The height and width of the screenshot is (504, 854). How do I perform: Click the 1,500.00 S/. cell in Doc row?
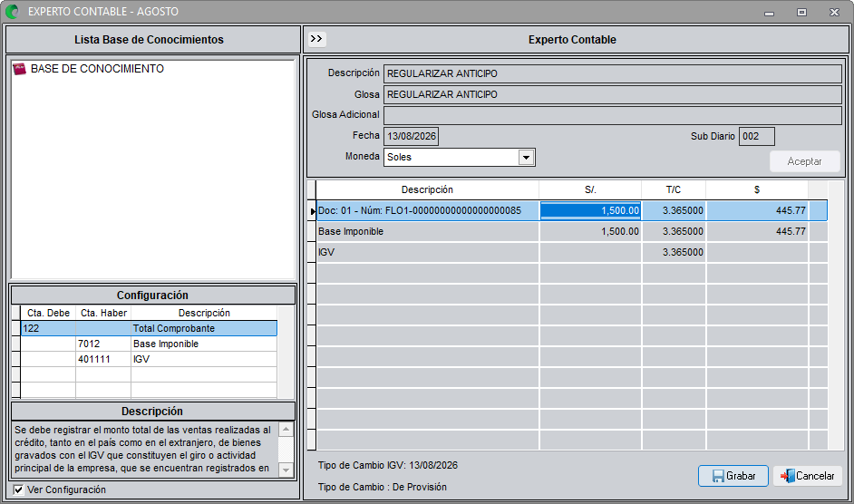point(590,210)
